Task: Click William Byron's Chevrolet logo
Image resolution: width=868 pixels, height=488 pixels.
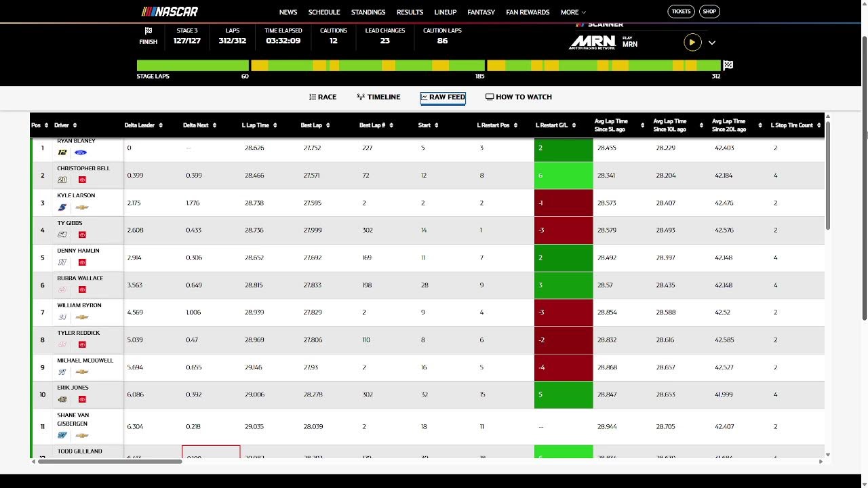Action: [x=82, y=317]
